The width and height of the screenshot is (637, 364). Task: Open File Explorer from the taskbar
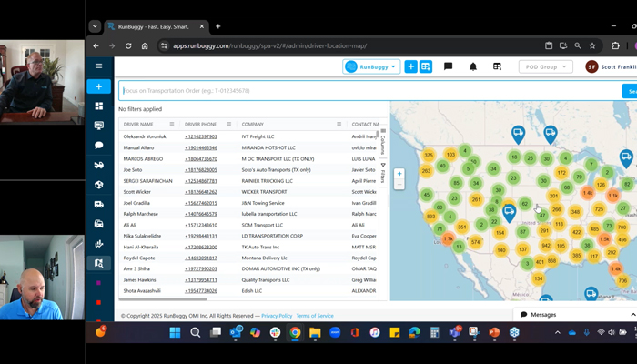315,333
